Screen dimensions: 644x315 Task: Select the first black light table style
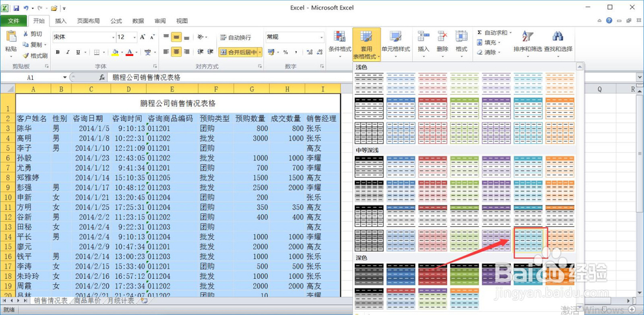(x=369, y=83)
